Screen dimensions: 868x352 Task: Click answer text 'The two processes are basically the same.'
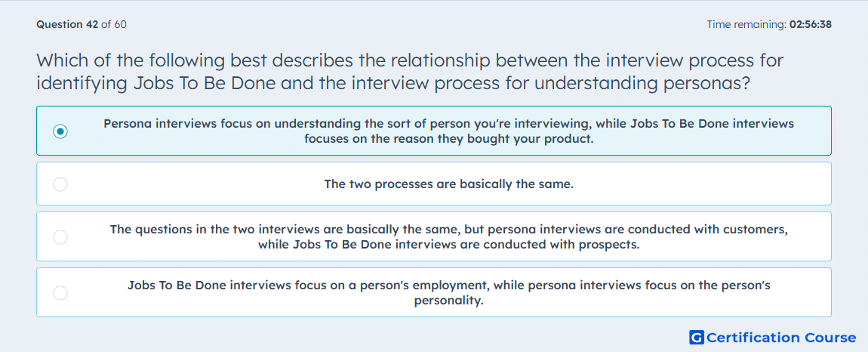(448, 184)
